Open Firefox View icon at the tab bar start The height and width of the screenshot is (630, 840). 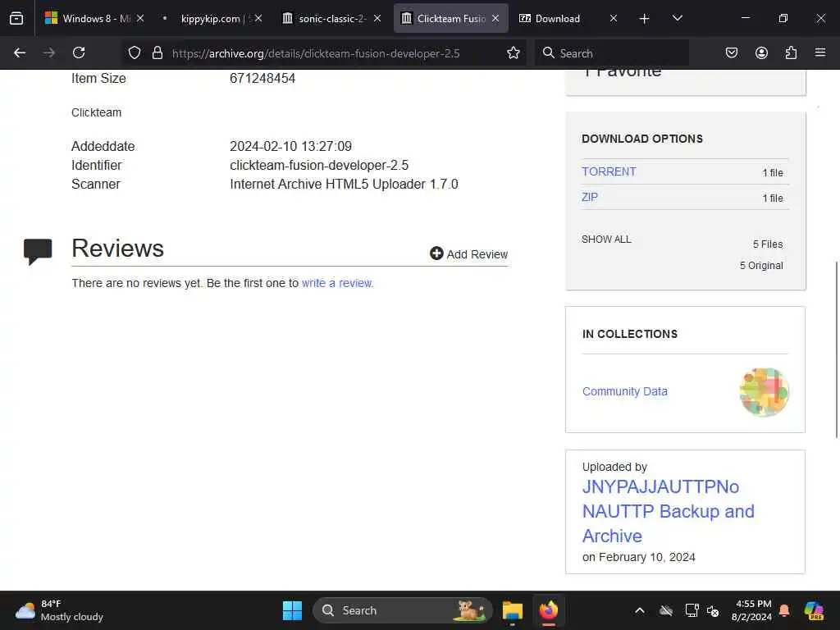point(16,18)
